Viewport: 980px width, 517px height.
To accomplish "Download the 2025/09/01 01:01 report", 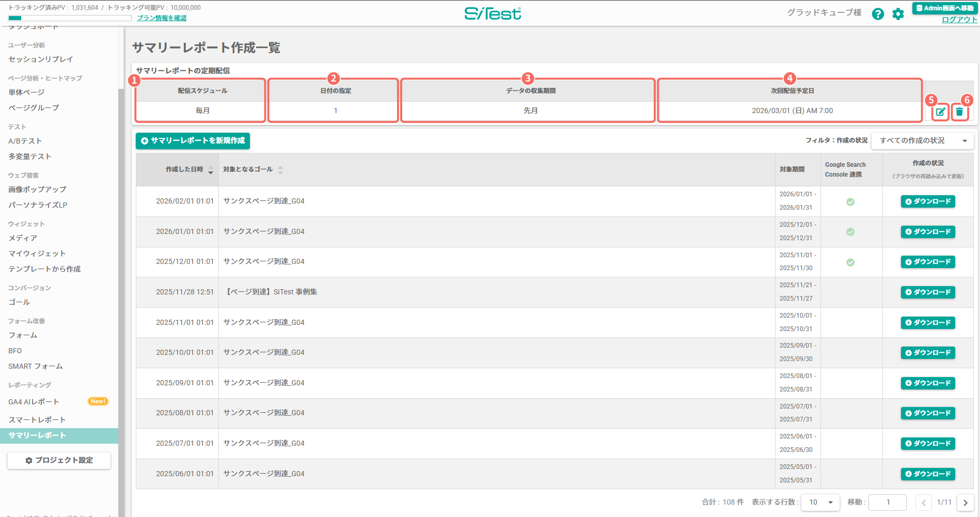I will (x=928, y=383).
